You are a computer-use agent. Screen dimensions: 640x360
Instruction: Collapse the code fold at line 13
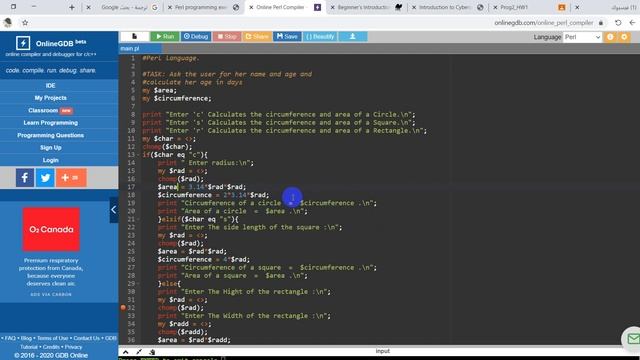[138, 155]
